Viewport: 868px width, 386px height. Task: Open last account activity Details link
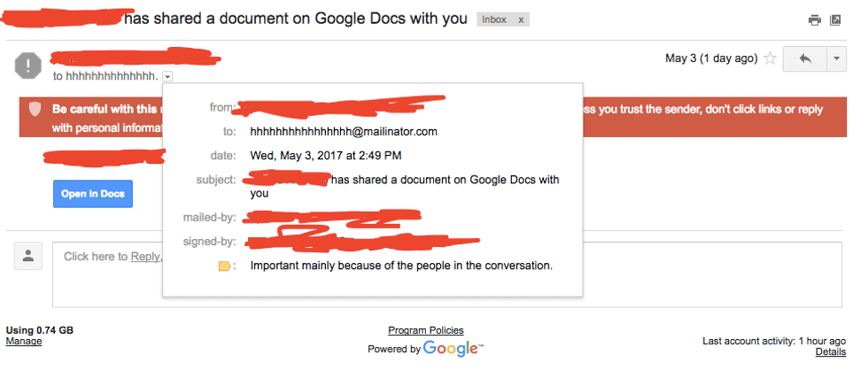830,351
